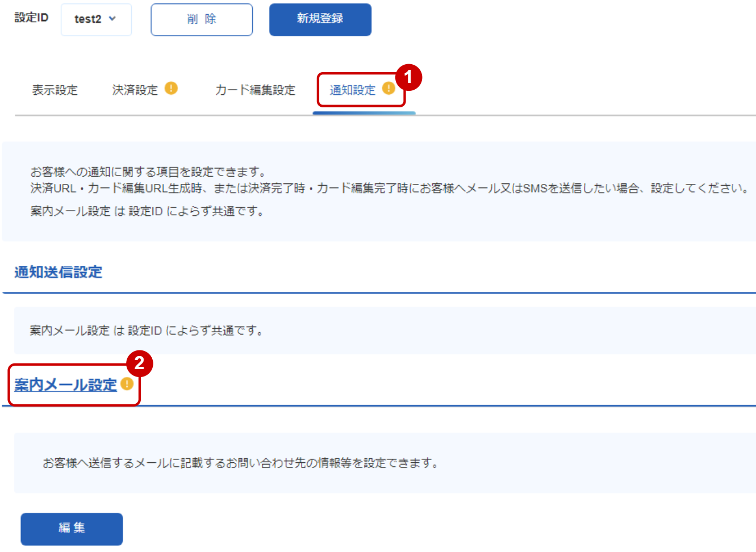Open the 案内メール設定 link
756x552 pixels.
click(65, 385)
